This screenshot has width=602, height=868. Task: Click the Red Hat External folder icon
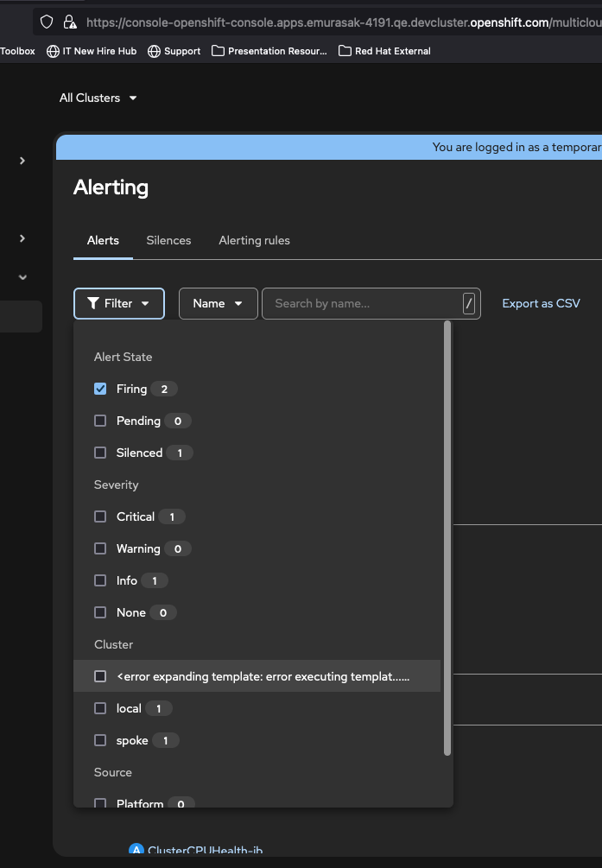[345, 51]
